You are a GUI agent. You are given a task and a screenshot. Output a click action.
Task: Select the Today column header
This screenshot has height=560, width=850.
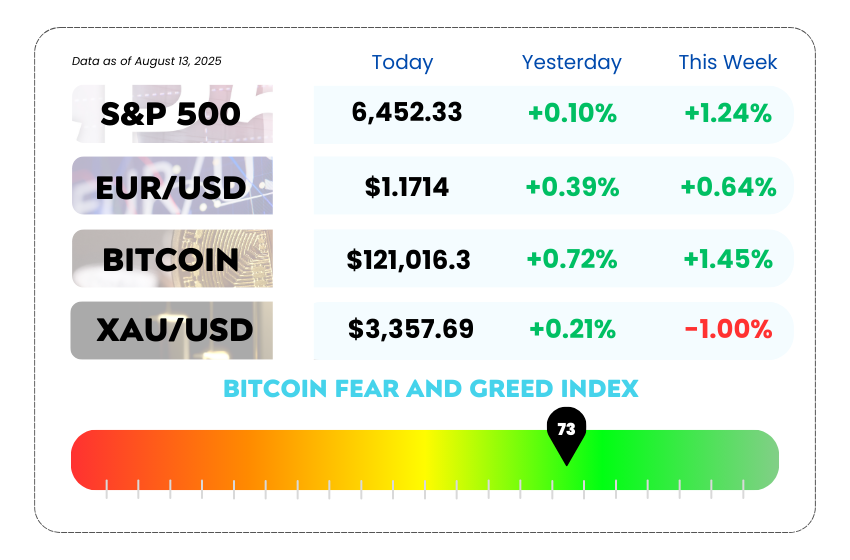pos(402,62)
